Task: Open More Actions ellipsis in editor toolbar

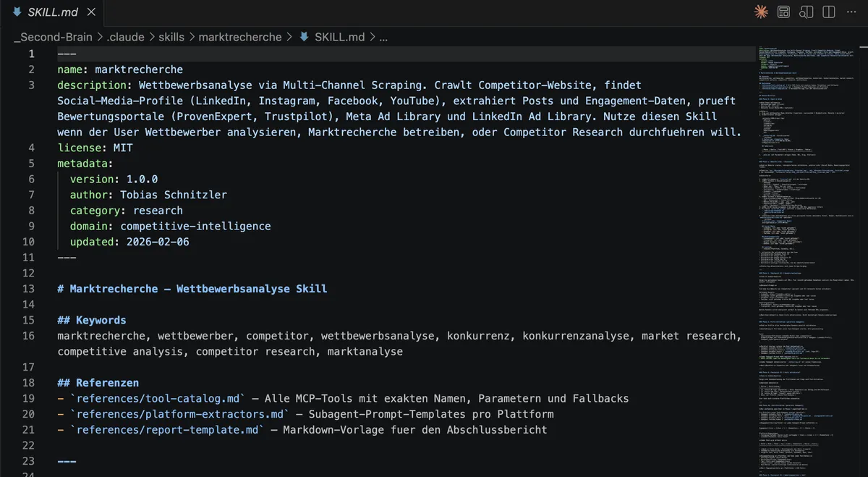Action: (852, 12)
